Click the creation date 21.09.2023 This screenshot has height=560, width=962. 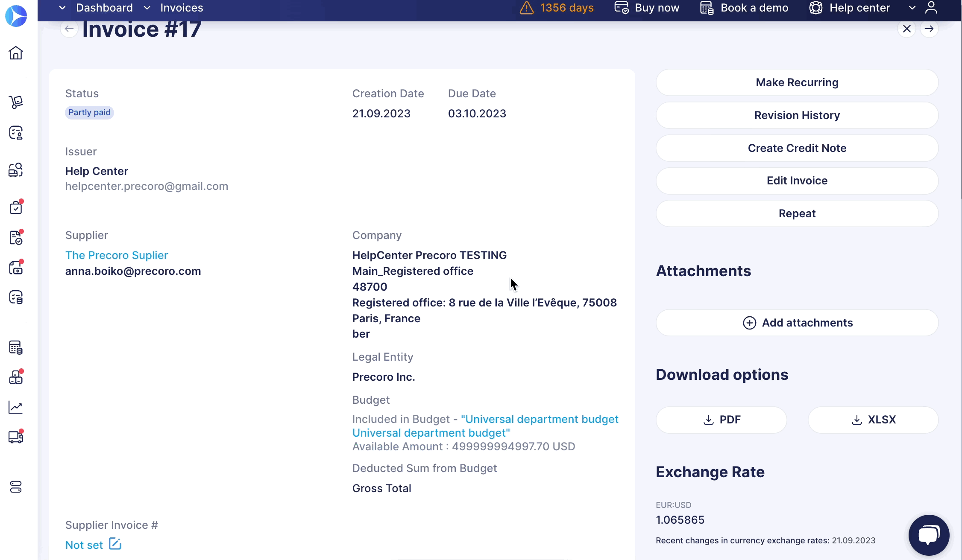point(381,114)
